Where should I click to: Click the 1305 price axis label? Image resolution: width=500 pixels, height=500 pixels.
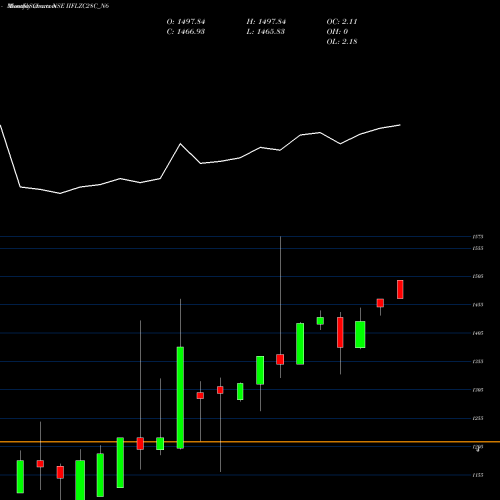pyautogui.click(x=478, y=390)
